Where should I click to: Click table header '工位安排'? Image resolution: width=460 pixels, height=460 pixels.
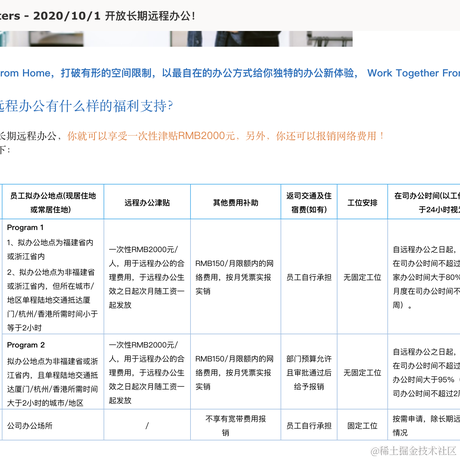362,202
